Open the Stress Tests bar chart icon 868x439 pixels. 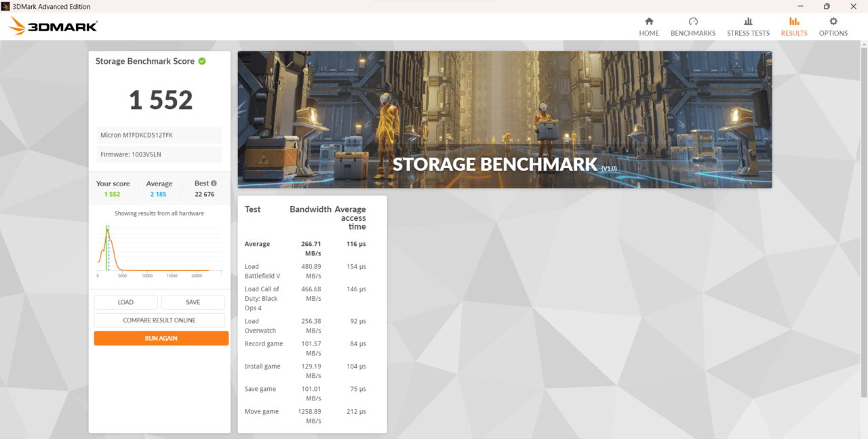748,22
